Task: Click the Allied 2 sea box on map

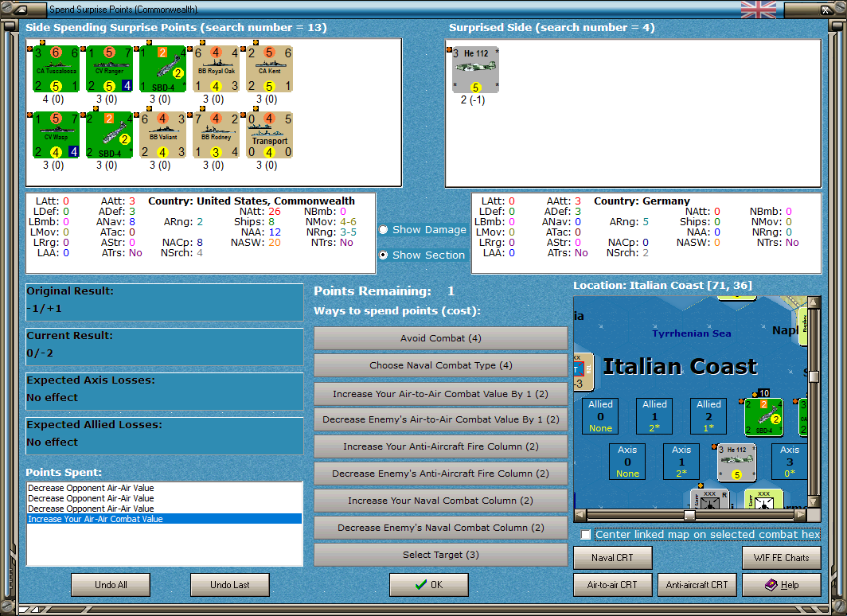Action: click(708, 415)
